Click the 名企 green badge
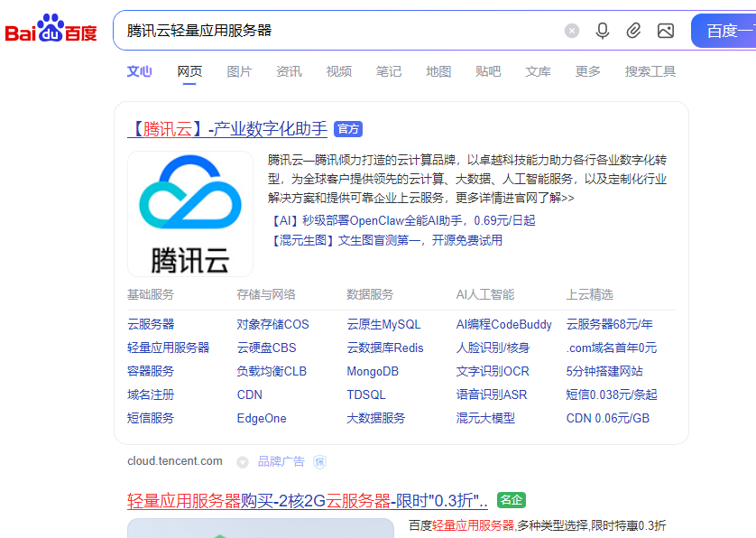Viewport: 756px width, 538px height. pos(512,500)
